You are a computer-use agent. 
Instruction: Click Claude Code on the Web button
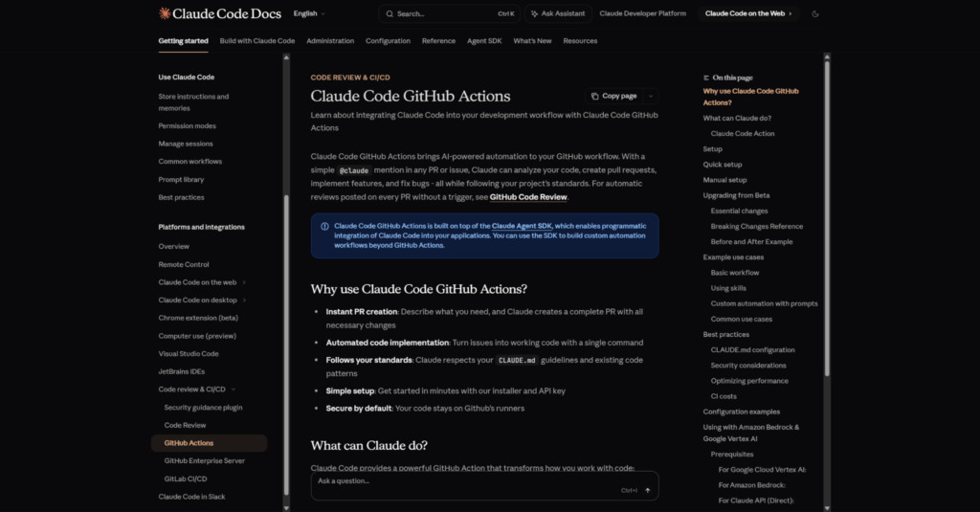(x=747, y=13)
